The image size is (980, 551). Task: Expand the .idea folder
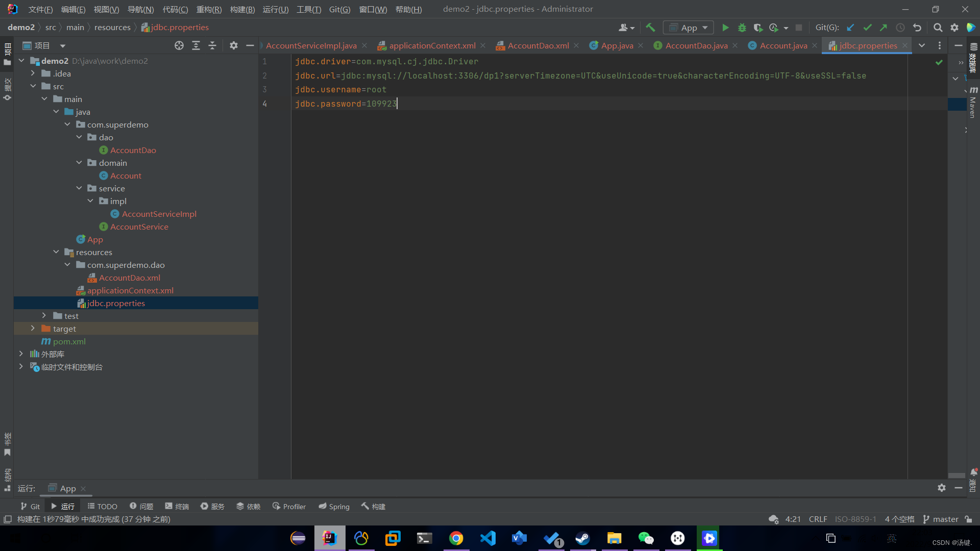pos(33,73)
